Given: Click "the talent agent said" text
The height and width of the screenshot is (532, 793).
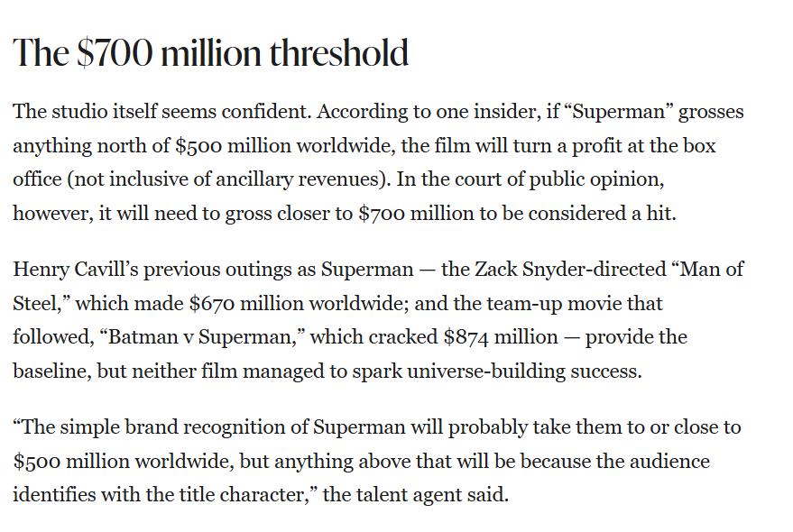Looking at the screenshot, I should click(x=416, y=495).
